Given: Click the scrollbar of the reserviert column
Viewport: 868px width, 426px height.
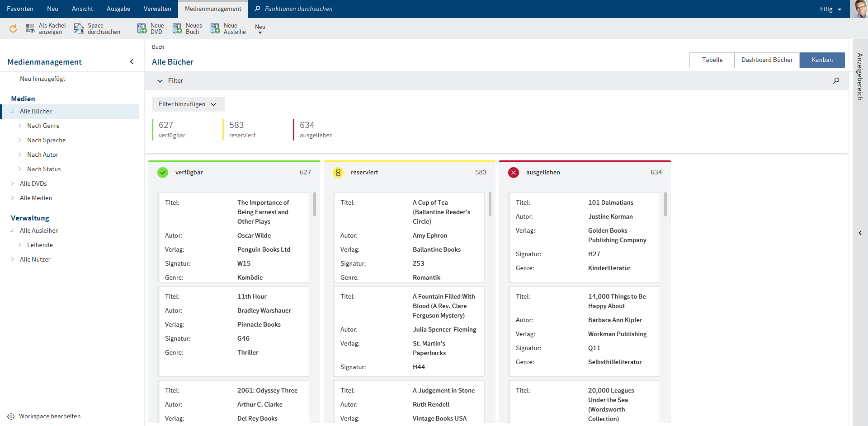Looking at the screenshot, I should coord(490,204).
